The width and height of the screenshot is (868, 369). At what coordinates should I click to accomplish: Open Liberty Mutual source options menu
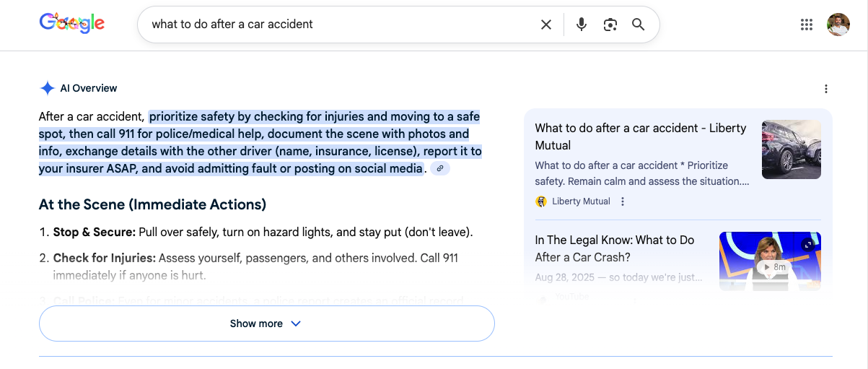[x=623, y=201]
